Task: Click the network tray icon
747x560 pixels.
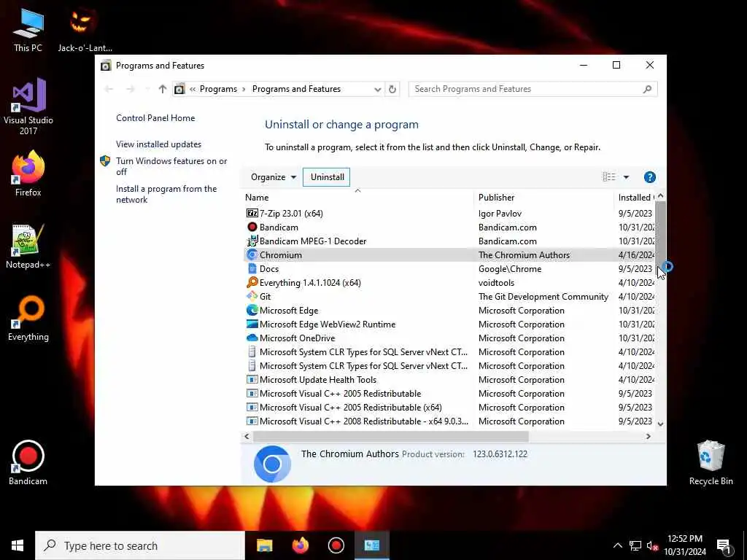Action: point(635,545)
